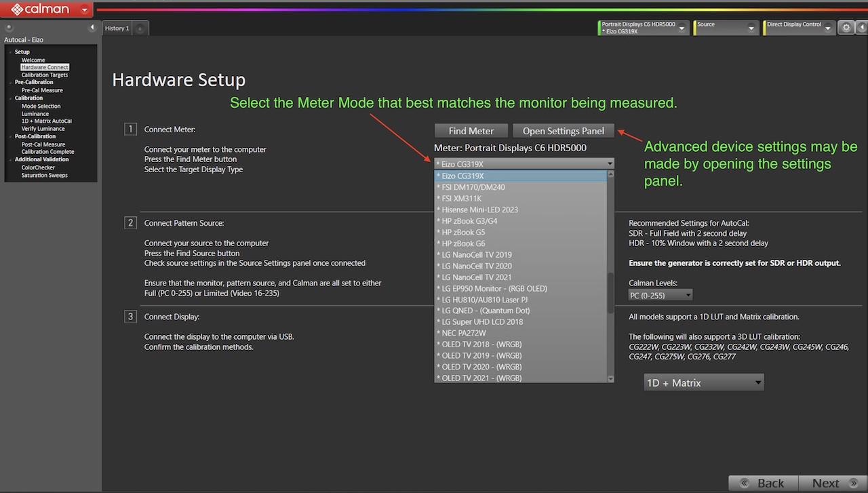Collapse the target display type combo box

point(524,164)
